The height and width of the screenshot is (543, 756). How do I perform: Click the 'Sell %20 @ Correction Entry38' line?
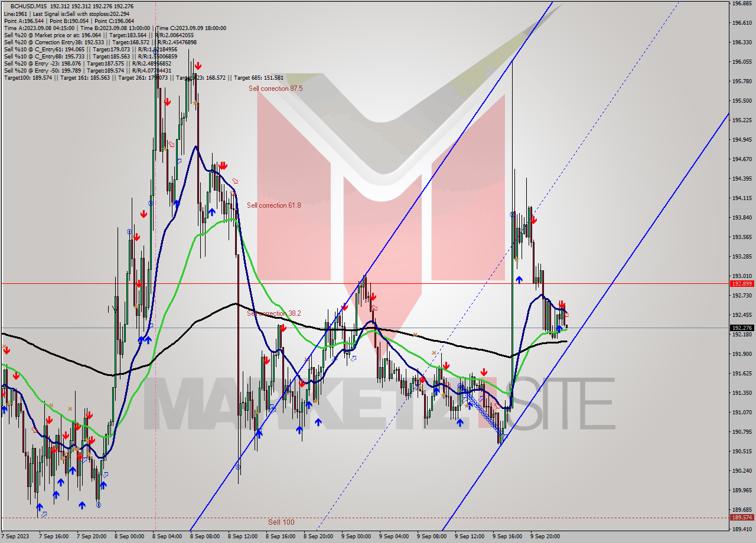pyautogui.click(x=100, y=42)
